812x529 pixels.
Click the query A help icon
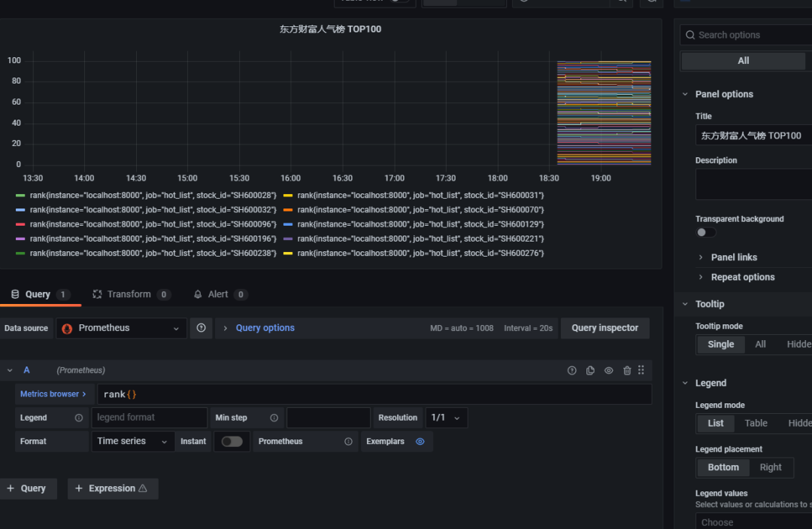click(571, 370)
